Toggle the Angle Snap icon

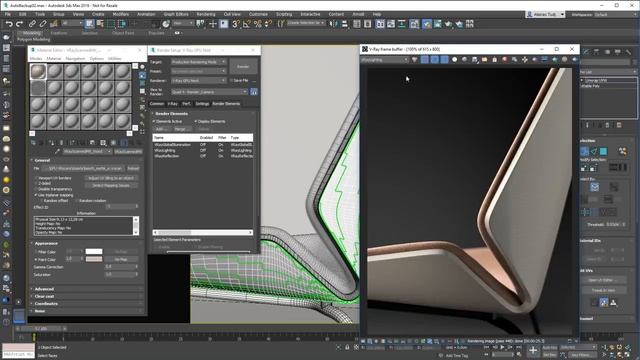(247, 24)
